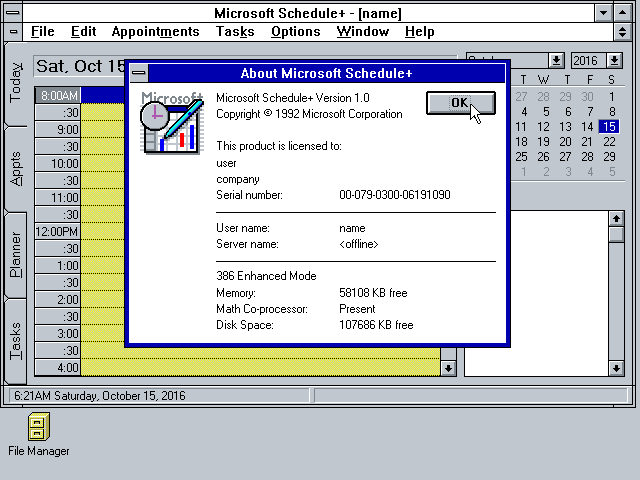Image resolution: width=640 pixels, height=480 pixels.
Task: Open the About dialog system menu box
Action: (139, 73)
